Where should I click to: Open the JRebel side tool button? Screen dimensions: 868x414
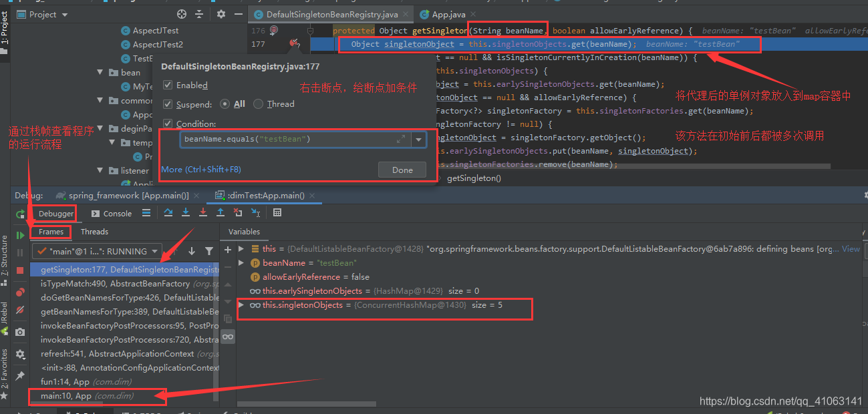[x=5, y=319]
